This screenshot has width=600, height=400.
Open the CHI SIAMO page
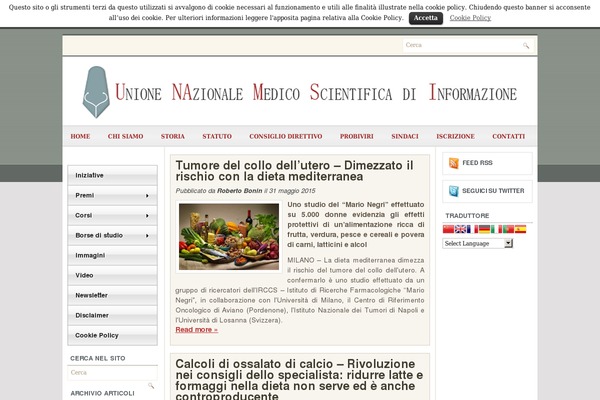click(x=126, y=136)
